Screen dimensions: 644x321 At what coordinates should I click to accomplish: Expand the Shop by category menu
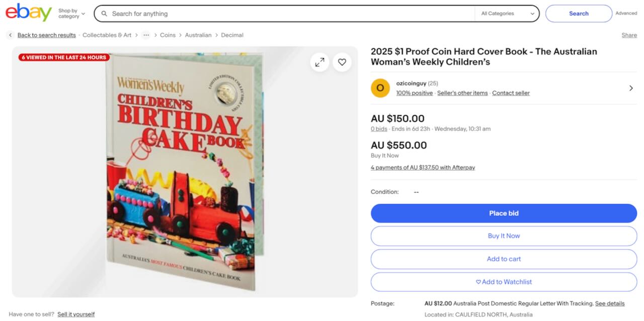coord(71,14)
